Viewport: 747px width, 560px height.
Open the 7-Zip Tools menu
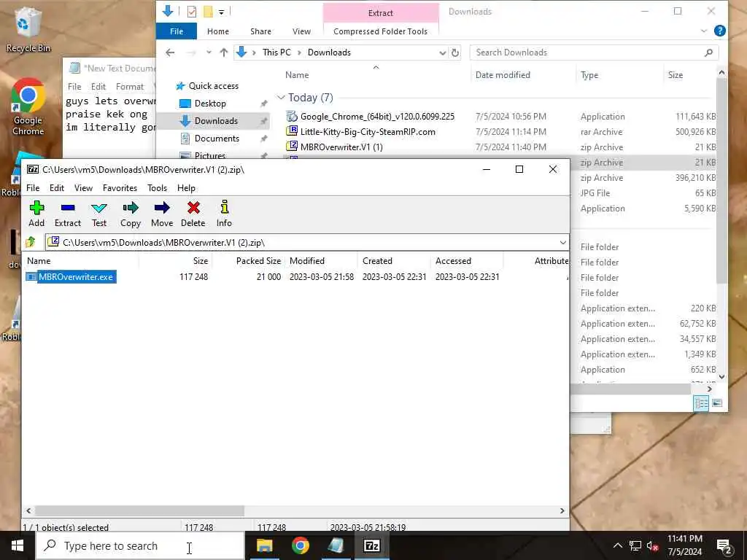157,188
